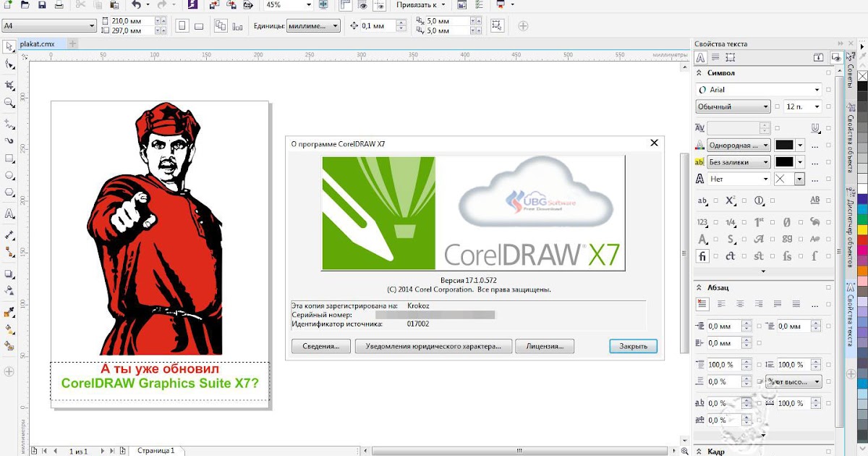Check the box next to Символ heading

(x=828, y=73)
